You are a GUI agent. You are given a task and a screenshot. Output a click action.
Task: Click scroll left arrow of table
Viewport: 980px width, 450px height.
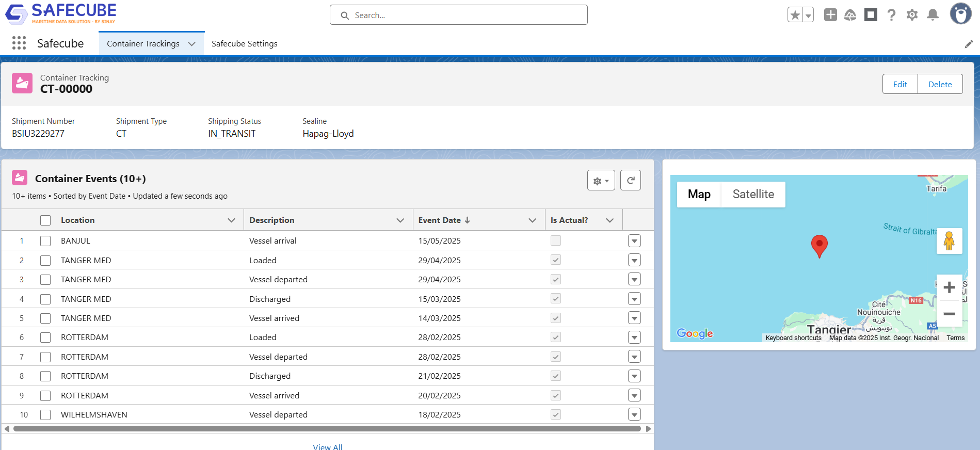click(x=7, y=428)
